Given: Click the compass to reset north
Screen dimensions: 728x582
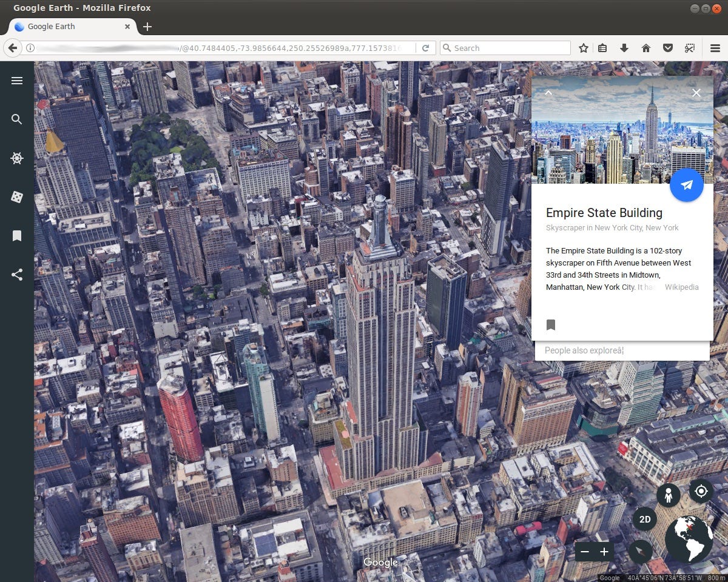Looking at the screenshot, I should pyautogui.click(x=641, y=552).
